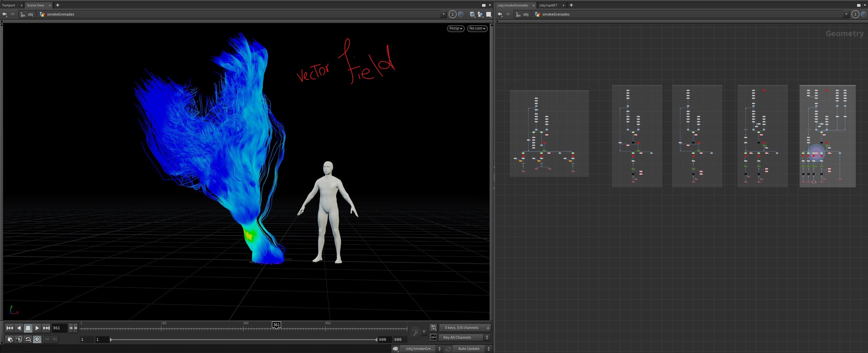The height and width of the screenshot is (353, 868).
Task: Switch to the /obj/ropNET tab
Action: tap(548, 5)
